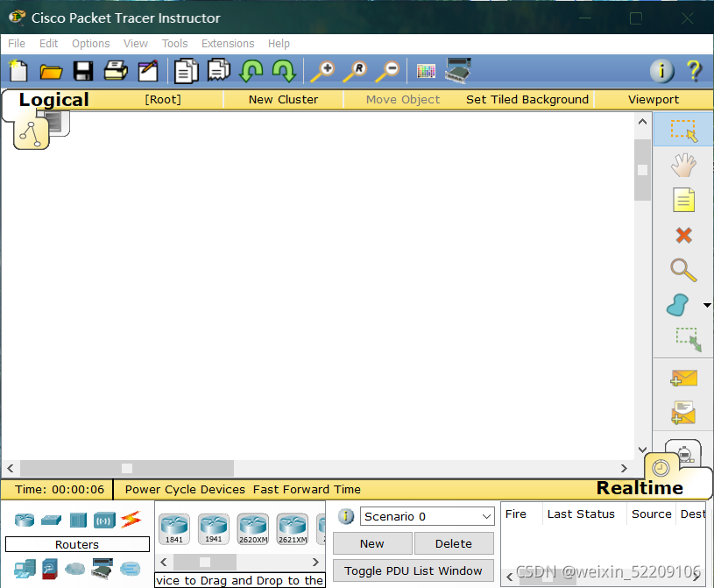Click Fast Forward Time

coord(307,489)
